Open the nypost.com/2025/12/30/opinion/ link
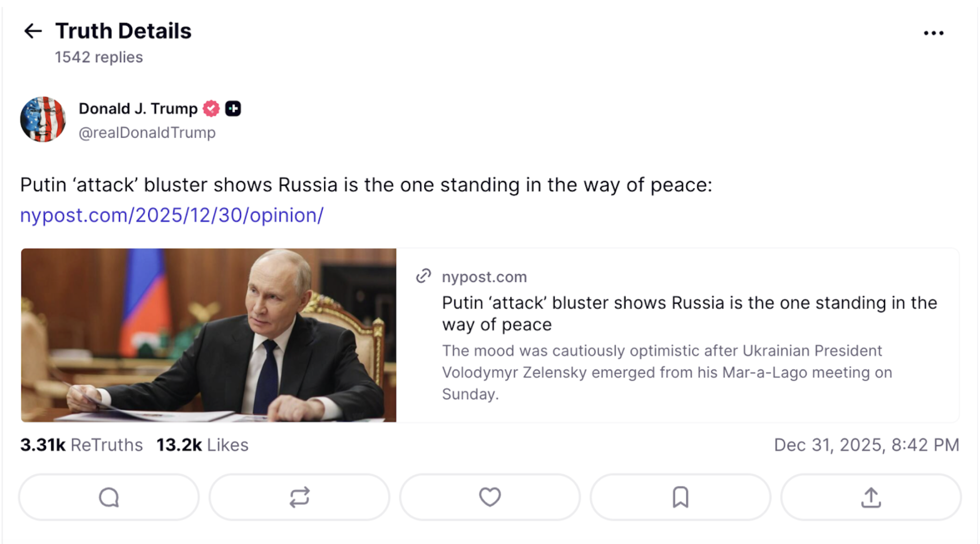Image resolution: width=980 pixels, height=544 pixels. pyautogui.click(x=172, y=215)
